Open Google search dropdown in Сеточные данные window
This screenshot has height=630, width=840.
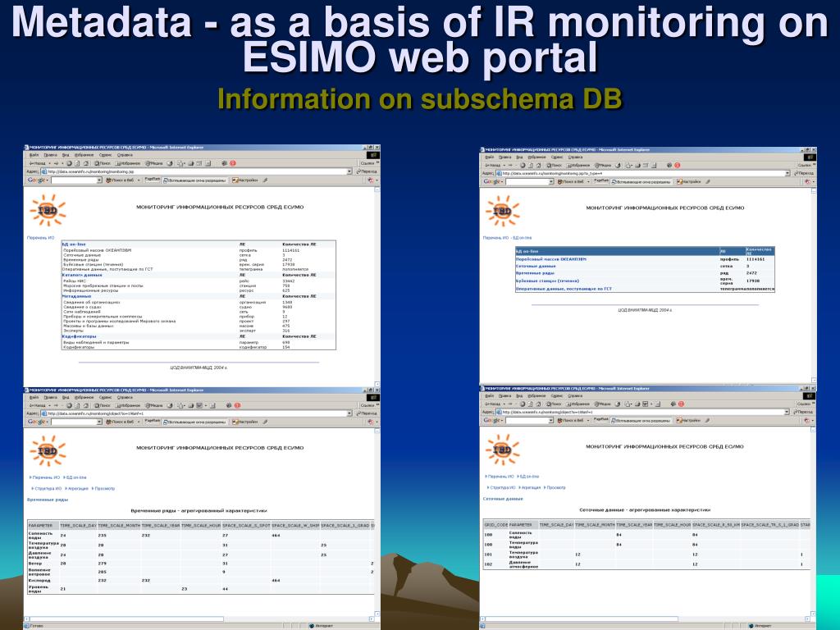click(550, 421)
